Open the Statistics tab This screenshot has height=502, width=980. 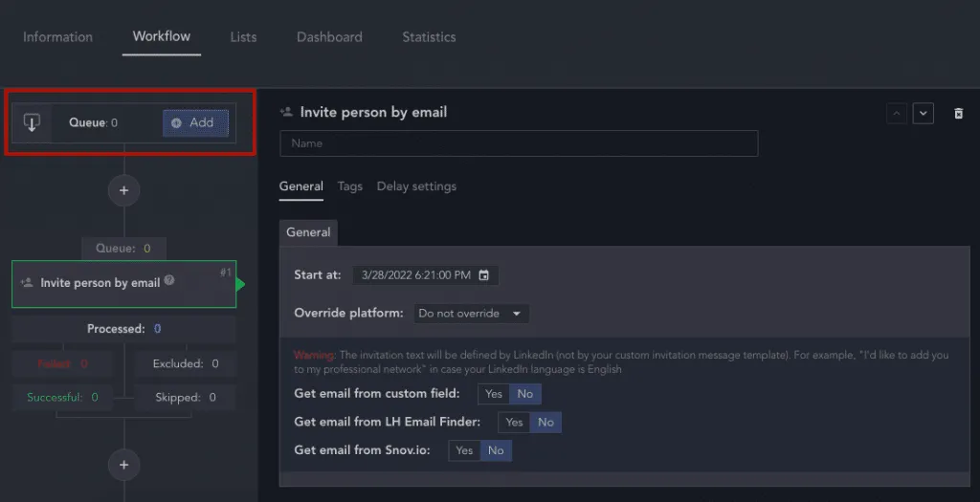tap(429, 37)
